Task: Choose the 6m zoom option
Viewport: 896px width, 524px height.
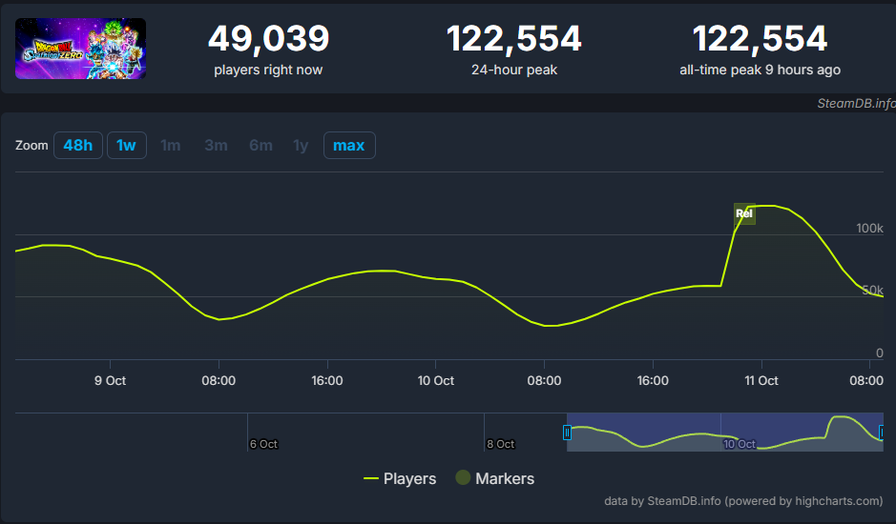Action: click(261, 145)
